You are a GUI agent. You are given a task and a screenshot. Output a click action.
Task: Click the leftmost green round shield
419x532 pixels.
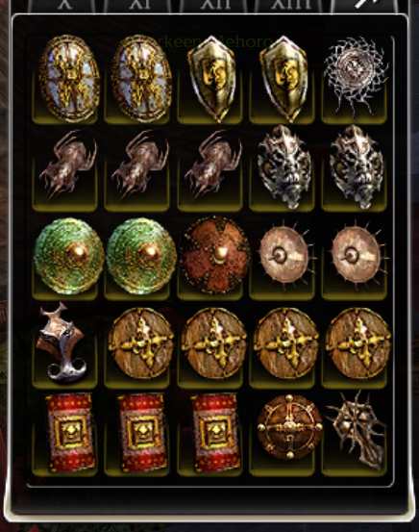[x=69, y=256]
